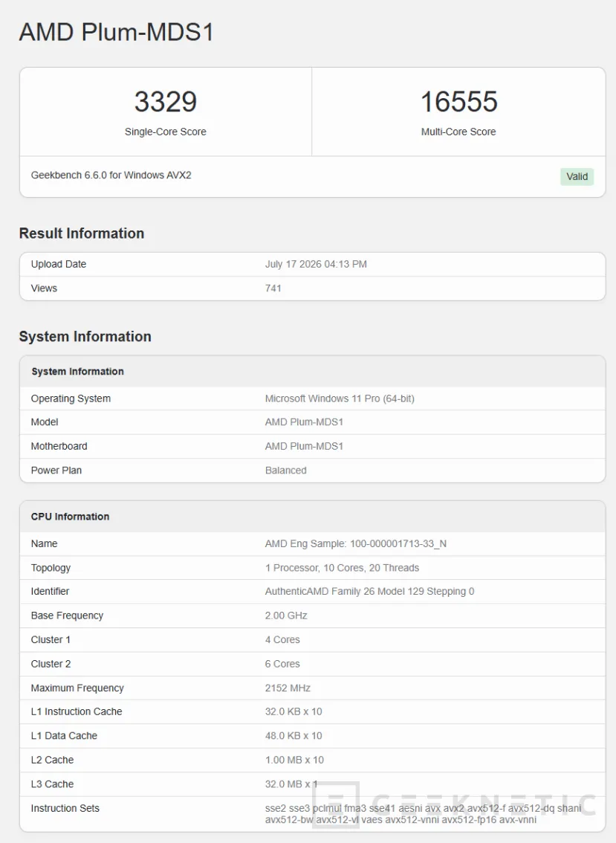Select the Motherboard row value AMD Plum-MDS1
Viewport: 616px width, 843px height.
[304, 446]
